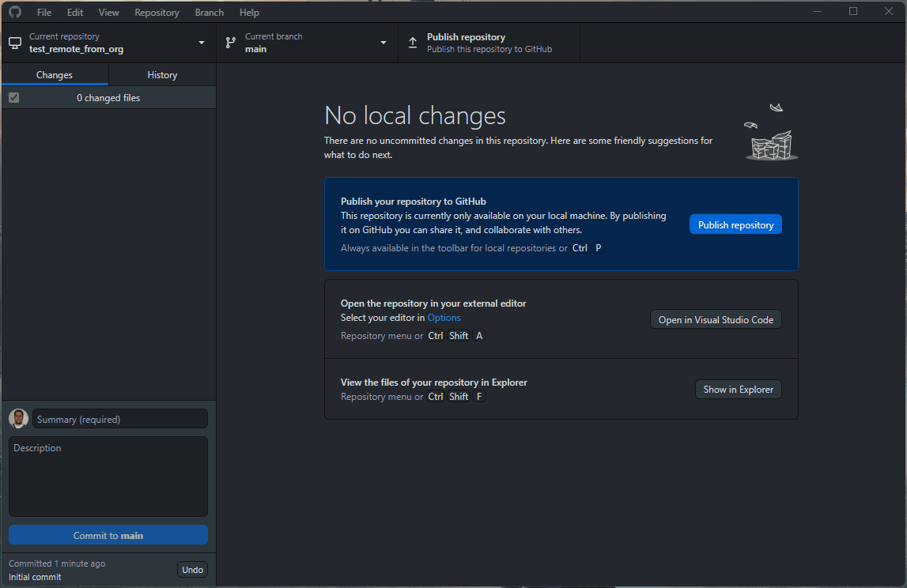Open the File menu

[44, 12]
